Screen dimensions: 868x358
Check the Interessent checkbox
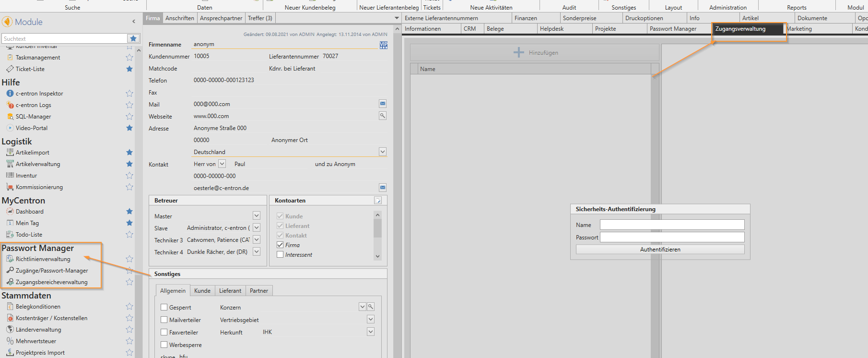click(280, 254)
